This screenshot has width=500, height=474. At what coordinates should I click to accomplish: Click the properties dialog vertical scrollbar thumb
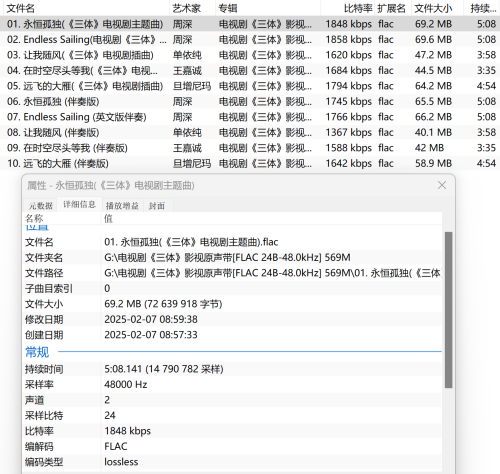(448, 310)
